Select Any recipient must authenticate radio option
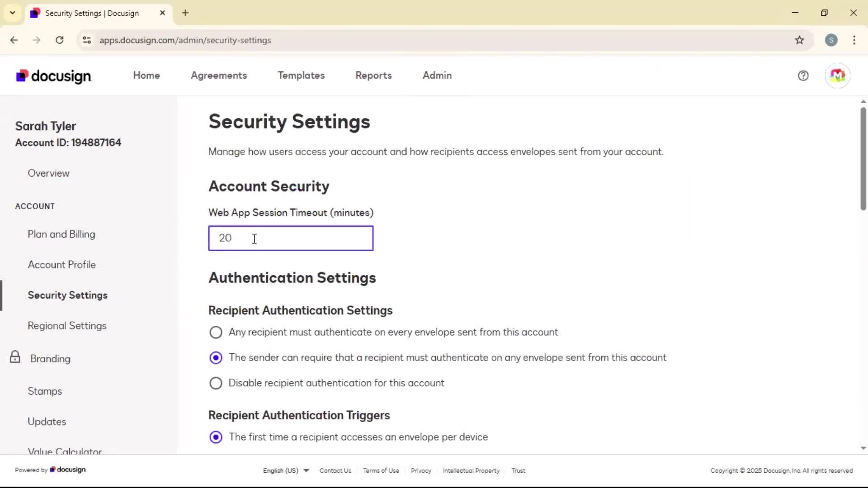The image size is (868, 488). 216,333
